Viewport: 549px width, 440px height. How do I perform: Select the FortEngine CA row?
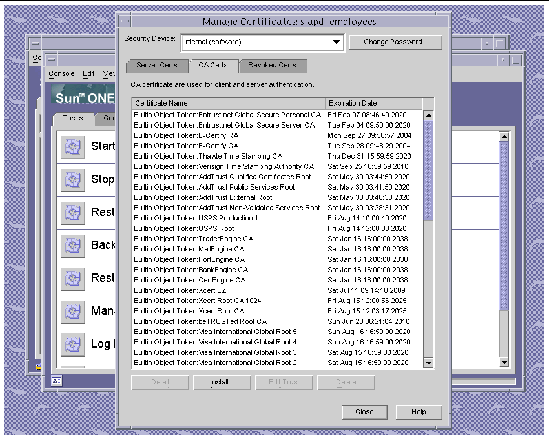click(277, 259)
